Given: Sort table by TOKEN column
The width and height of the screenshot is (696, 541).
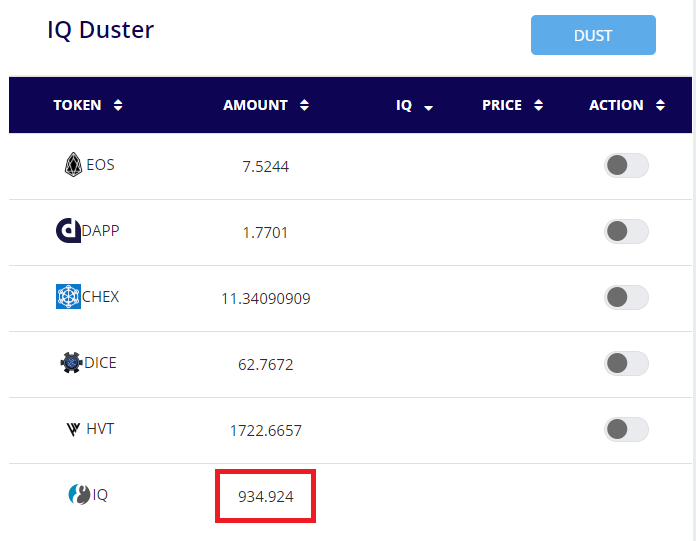Looking at the screenshot, I should coord(88,105).
